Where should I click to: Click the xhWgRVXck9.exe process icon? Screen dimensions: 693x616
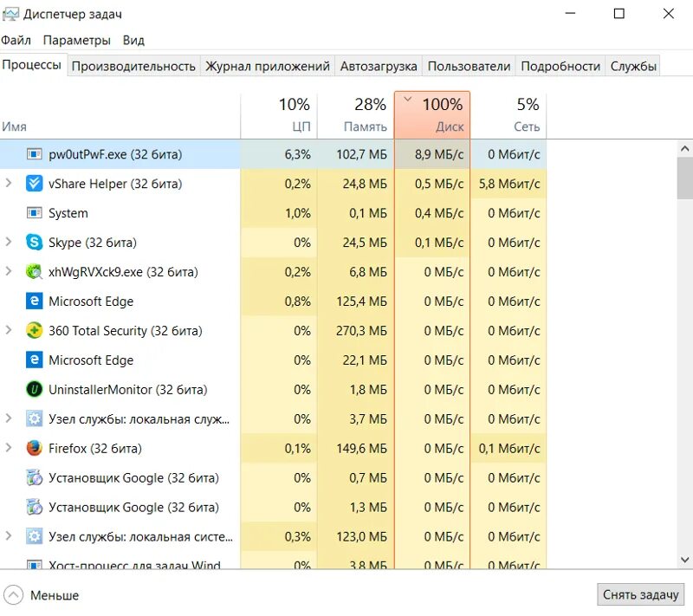coord(35,272)
